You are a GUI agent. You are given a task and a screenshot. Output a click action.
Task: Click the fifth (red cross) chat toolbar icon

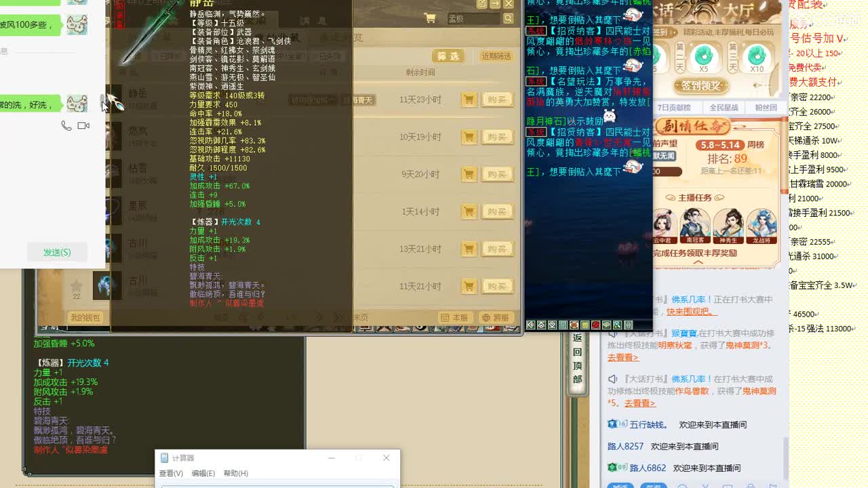[x=574, y=325]
